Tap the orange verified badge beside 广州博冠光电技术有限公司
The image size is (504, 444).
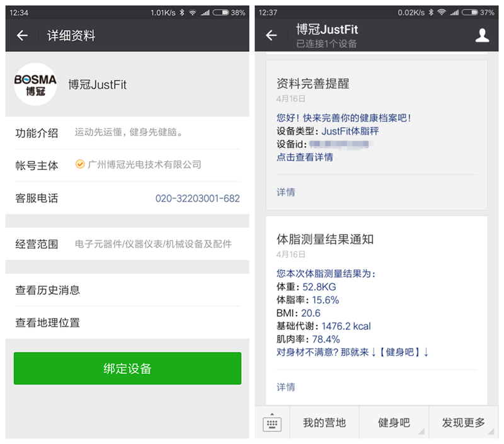(x=80, y=164)
